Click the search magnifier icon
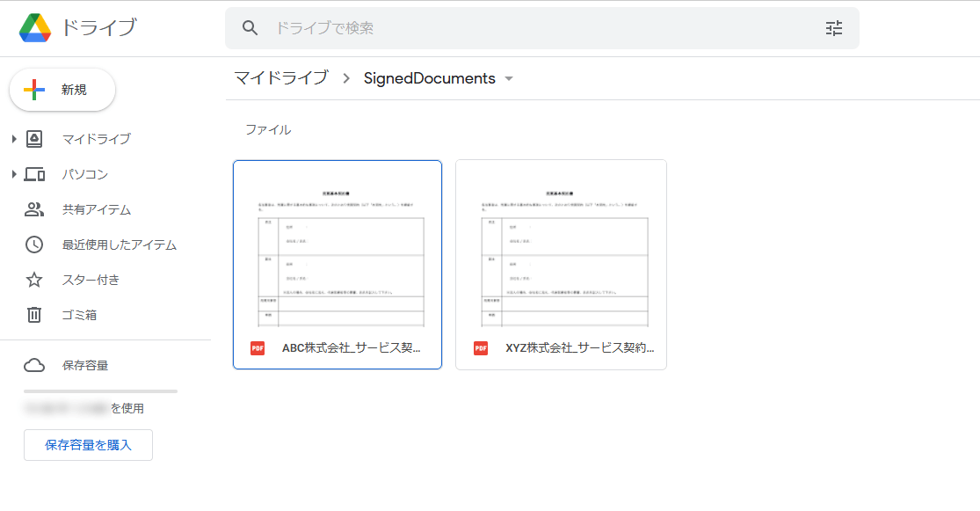Viewport: 980px width, 511px height. coord(250,28)
